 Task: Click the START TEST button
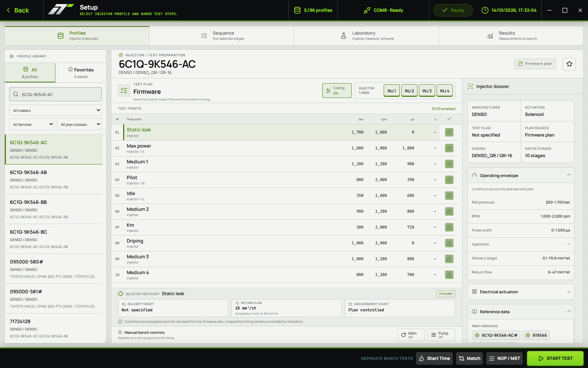(x=555, y=358)
